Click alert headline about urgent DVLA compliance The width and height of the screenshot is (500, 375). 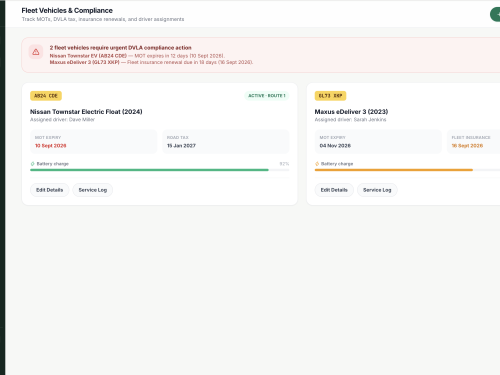[x=121, y=48]
